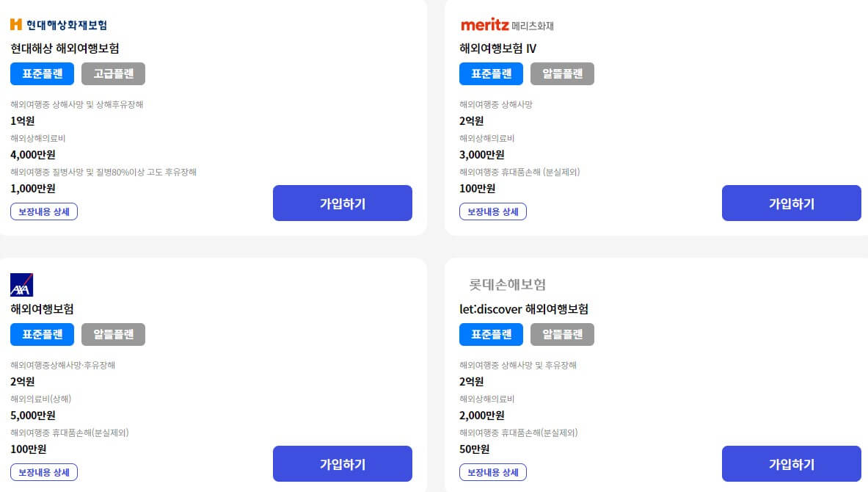
Task: Click 가입하기 for 현대해상 해외여행보험
Action: tap(342, 203)
